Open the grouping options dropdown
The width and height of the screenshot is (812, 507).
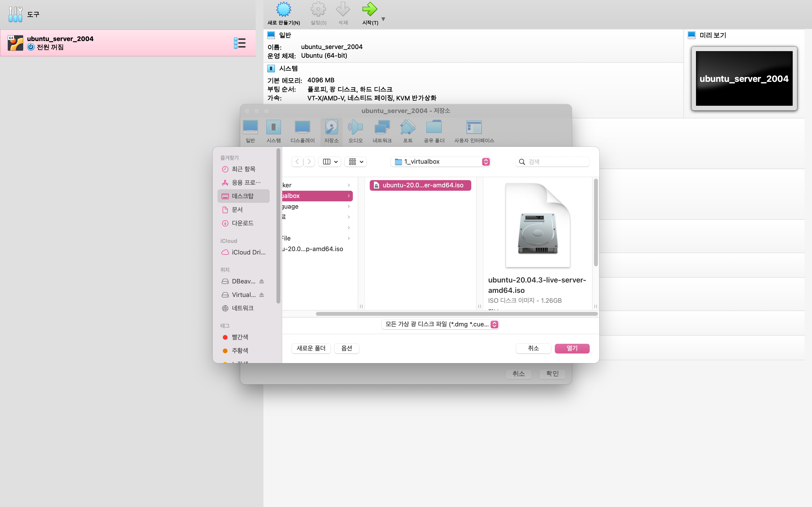click(x=356, y=162)
